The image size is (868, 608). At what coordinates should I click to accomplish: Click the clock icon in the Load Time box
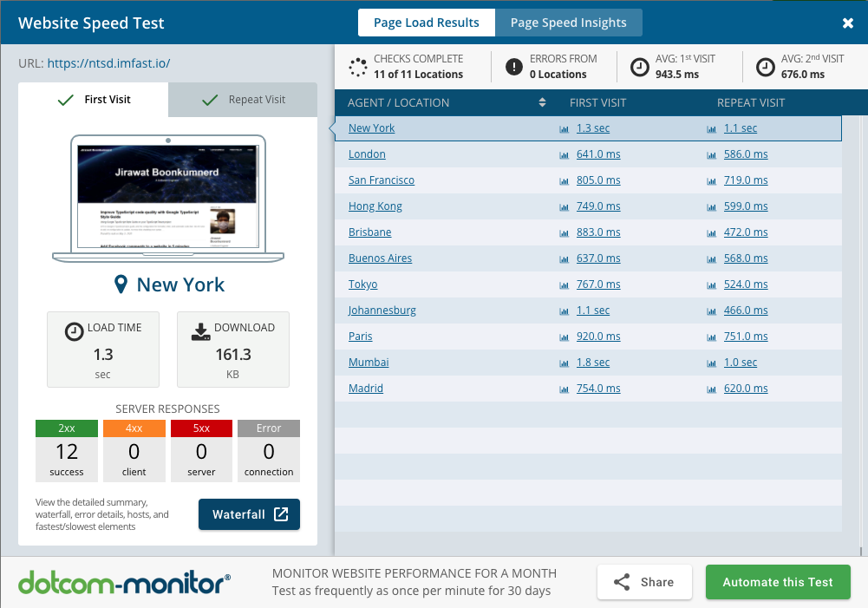tap(75, 330)
